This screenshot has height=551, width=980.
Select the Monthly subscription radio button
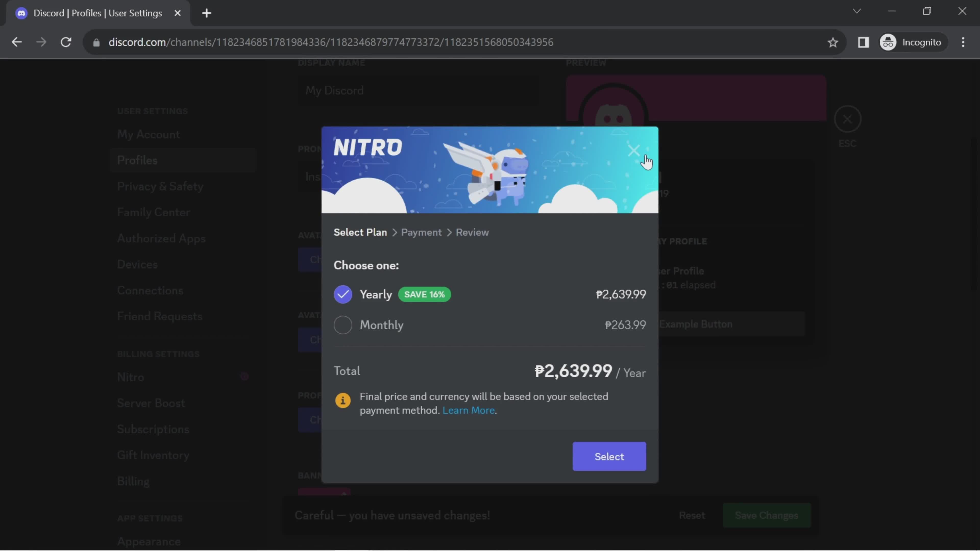(343, 325)
